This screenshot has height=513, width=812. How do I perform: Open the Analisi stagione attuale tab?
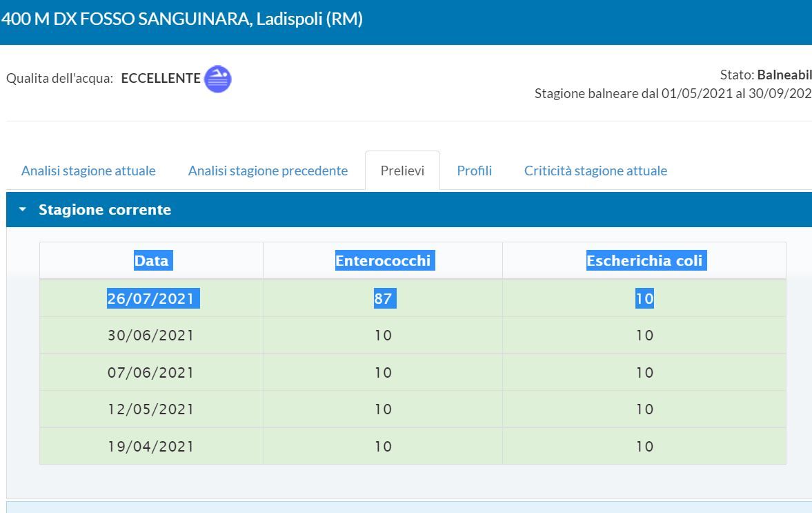tap(88, 171)
